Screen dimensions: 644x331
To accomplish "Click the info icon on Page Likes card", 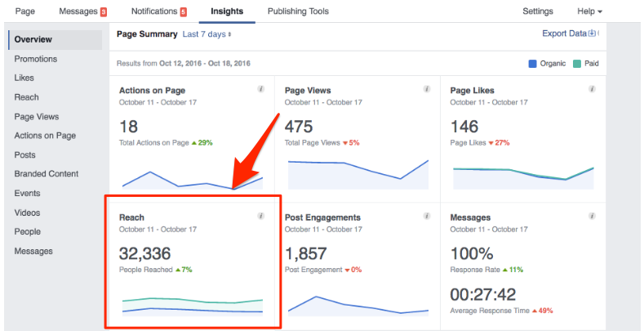I will pyautogui.click(x=592, y=89).
